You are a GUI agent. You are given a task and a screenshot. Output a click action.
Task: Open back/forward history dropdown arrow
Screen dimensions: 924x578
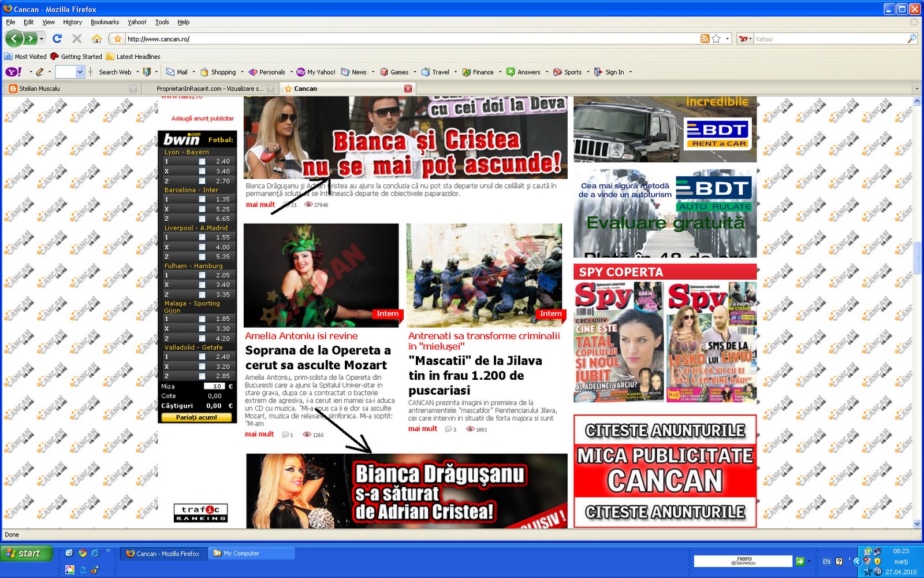pos(42,39)
